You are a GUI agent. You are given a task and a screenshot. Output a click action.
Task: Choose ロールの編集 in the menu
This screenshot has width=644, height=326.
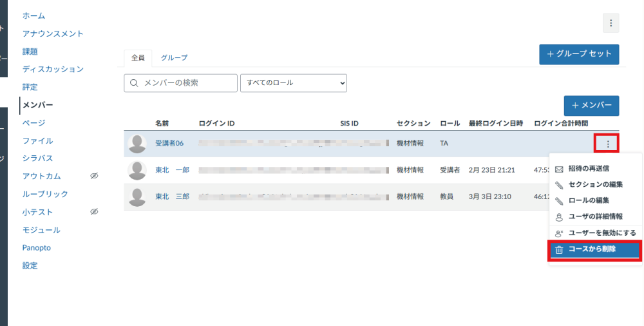[595, 200]
